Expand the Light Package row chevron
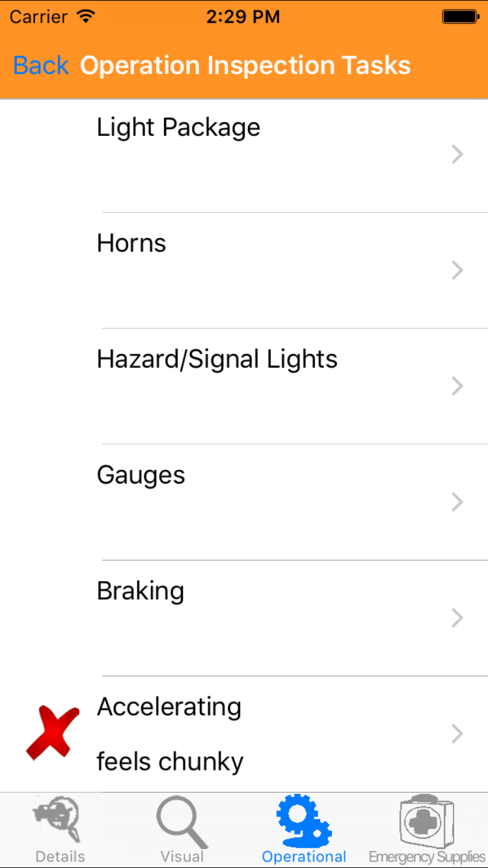The height and width of the screenshot is (868, 488). tap(457, 155)
